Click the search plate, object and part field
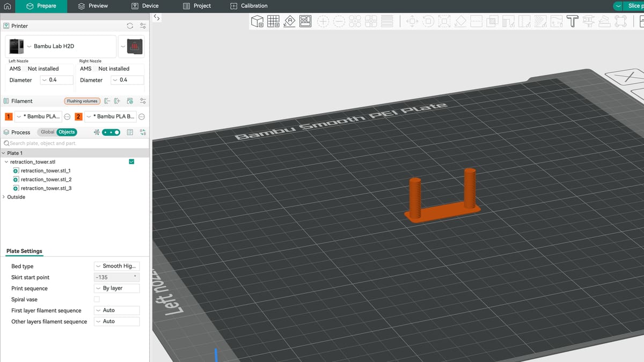The image size is (644, 362). coord(75,143)
